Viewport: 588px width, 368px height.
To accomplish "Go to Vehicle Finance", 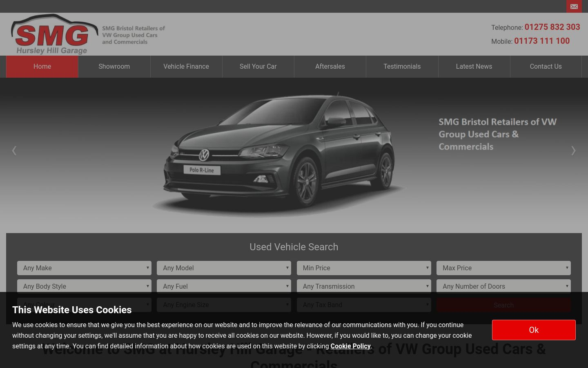I will point(186,67).
